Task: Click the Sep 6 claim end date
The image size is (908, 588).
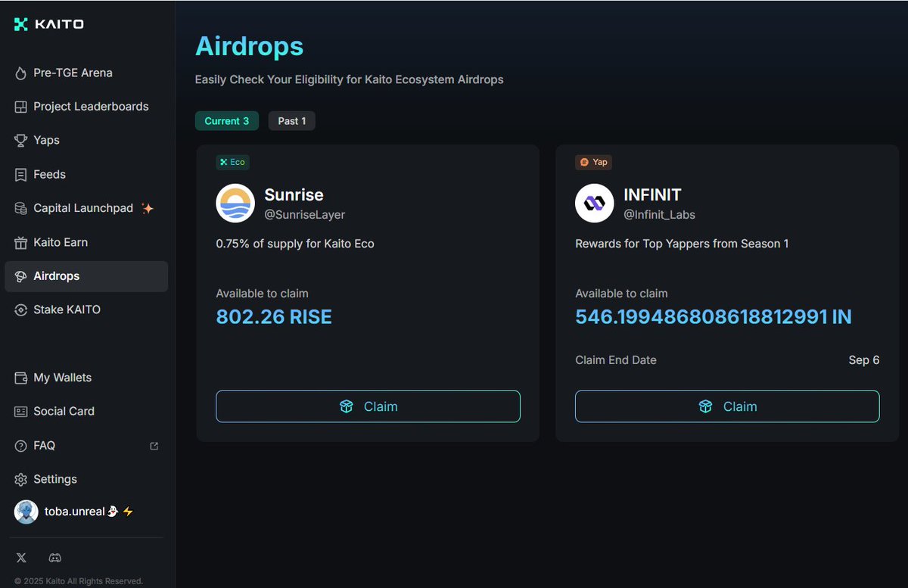Action: coord(864,360)
